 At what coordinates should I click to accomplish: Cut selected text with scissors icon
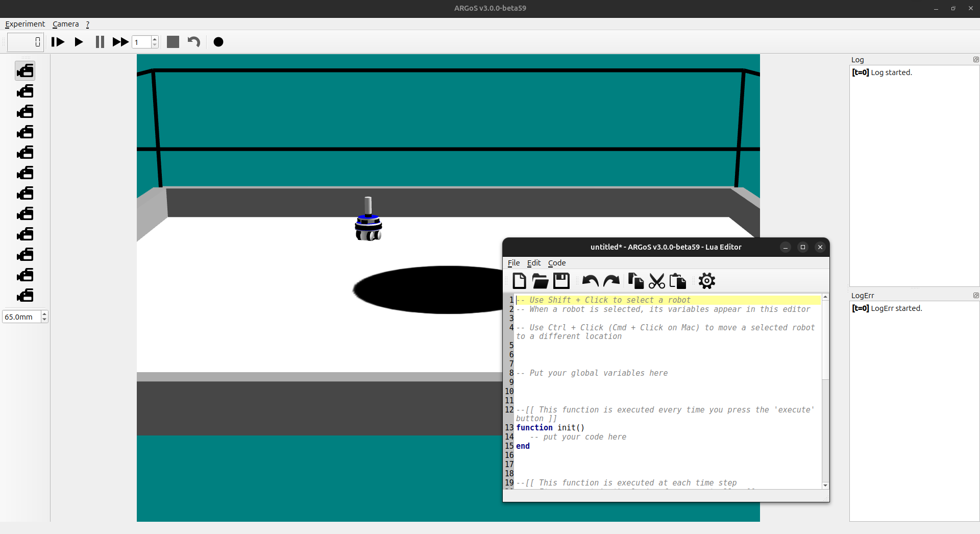pos(657,281)
